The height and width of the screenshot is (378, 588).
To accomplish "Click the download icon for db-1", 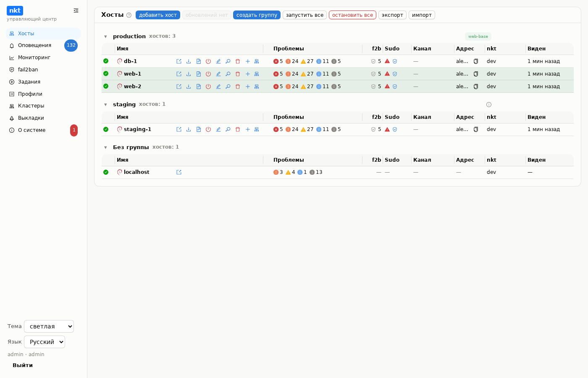I will (189, 61).
